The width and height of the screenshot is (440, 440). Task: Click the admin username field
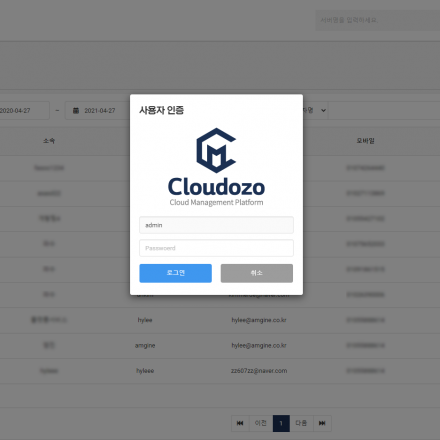point(216,225)
